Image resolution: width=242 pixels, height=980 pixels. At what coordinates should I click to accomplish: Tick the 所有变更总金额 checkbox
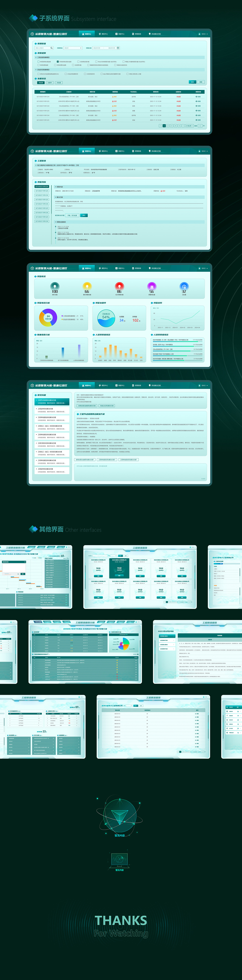(55, 65)
